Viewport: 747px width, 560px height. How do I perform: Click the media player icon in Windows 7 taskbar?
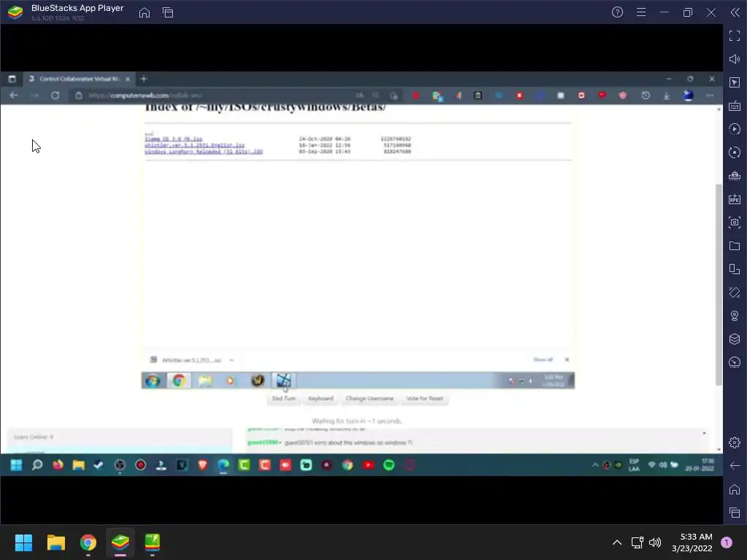click(231, 381)
